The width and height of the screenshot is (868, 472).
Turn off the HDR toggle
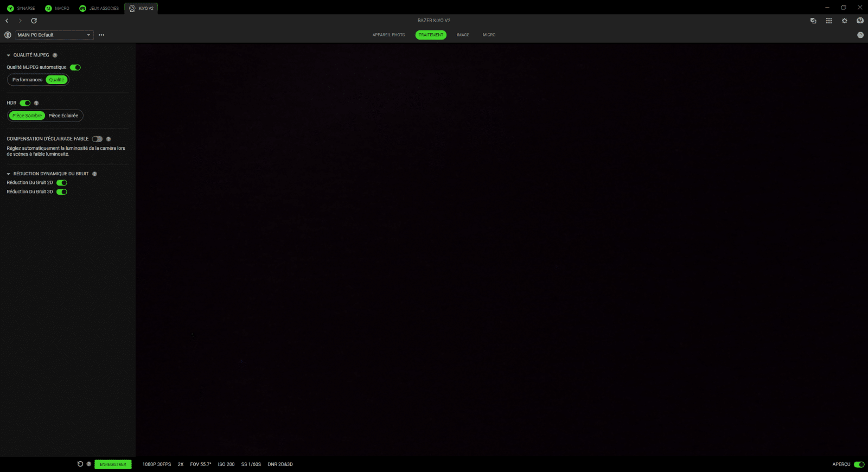pyautogui.click(x=25, y=103)
